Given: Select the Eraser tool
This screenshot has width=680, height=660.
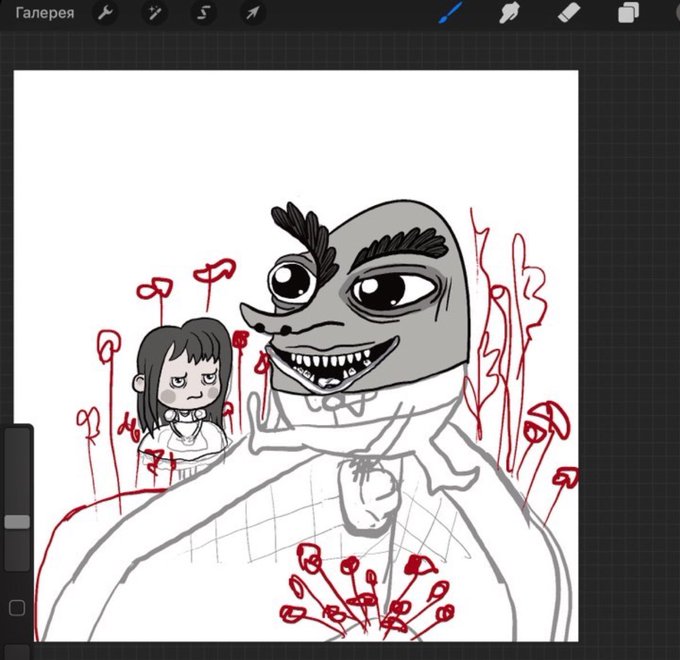Looking at the screenshot, I should (x=569, y=13).
